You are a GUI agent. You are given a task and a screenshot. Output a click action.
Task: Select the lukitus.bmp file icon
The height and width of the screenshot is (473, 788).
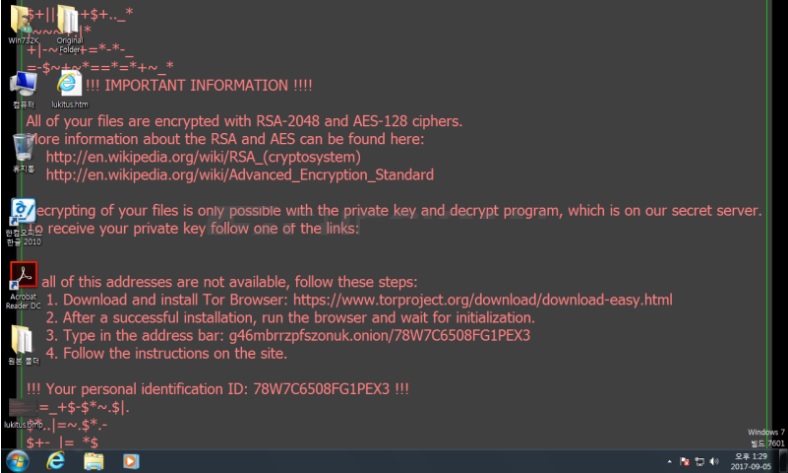pyautogui.click(x=23, y=414)
